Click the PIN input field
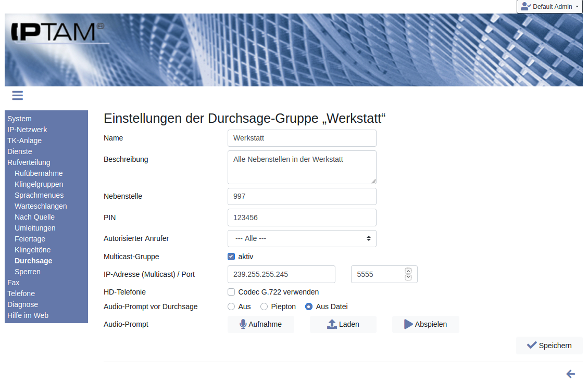The height and width of the screenshot is (383, 588). pyautogui.click(x=302, y=218)
